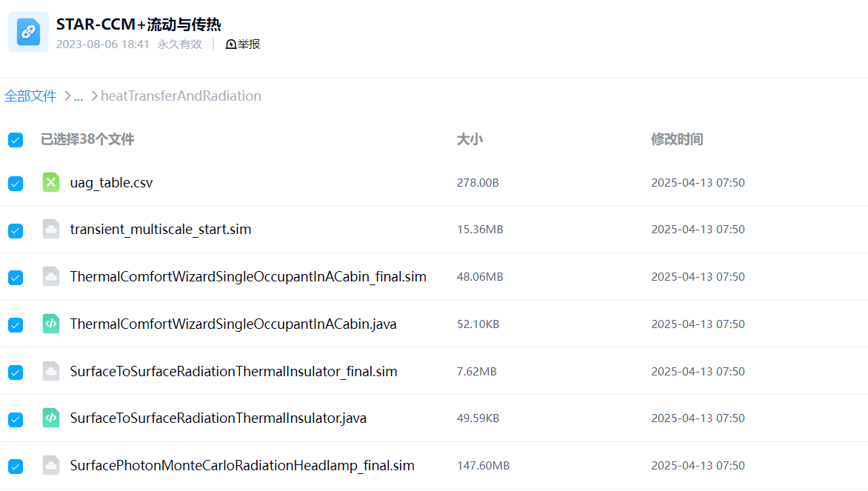The height and width of the screenshot is (491, 868).
Task: Open SurfaceToSurfaceRadiationThermalInsulator_final.sim file name
Action: [233, 372]
